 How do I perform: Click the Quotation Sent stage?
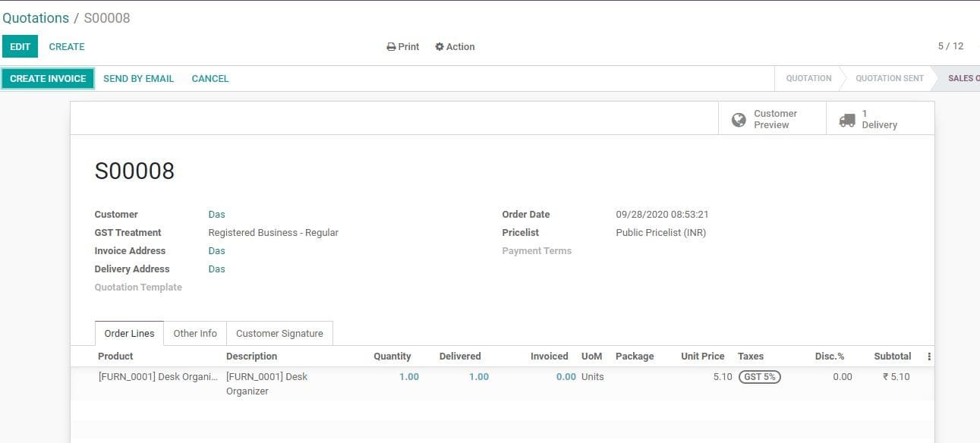888,78
